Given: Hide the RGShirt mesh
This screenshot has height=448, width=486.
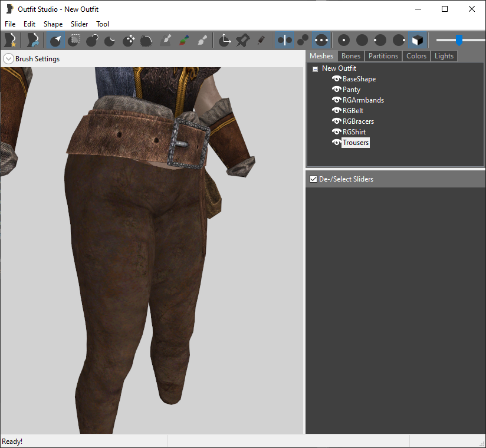Looking at the screenshot, I should (x=336, y=131).
